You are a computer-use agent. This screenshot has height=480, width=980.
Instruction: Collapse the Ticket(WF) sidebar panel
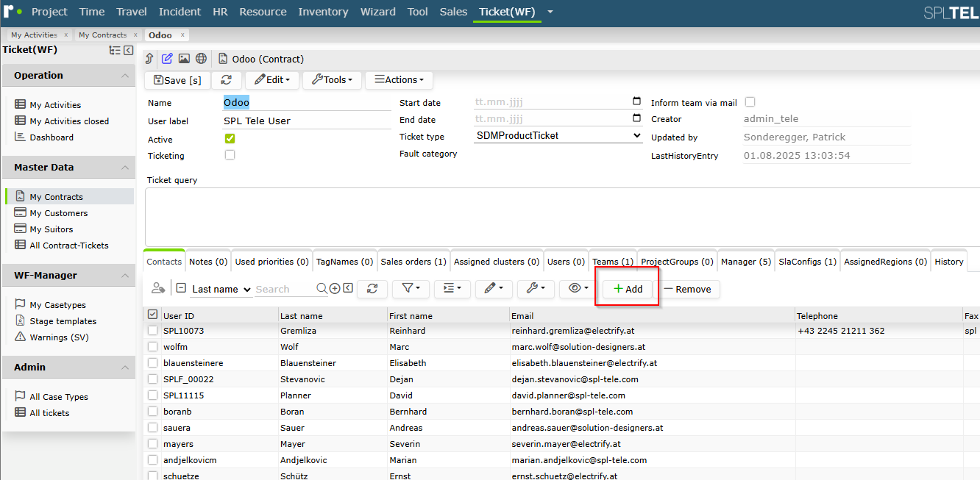[129, 50]
